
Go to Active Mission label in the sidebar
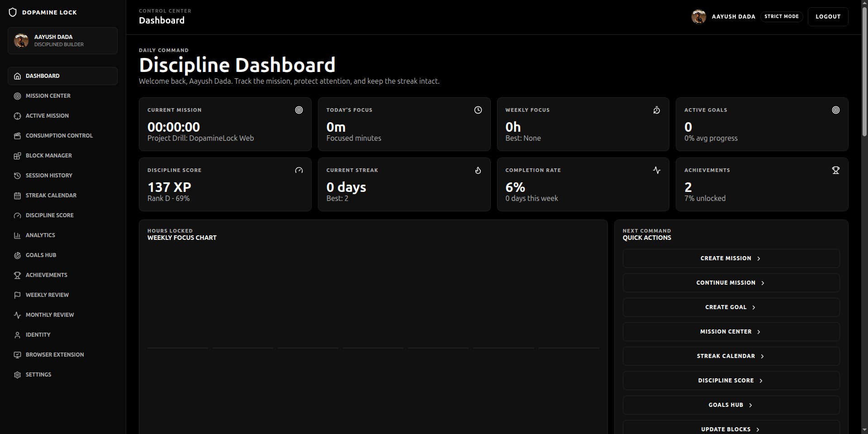point(47,116)
